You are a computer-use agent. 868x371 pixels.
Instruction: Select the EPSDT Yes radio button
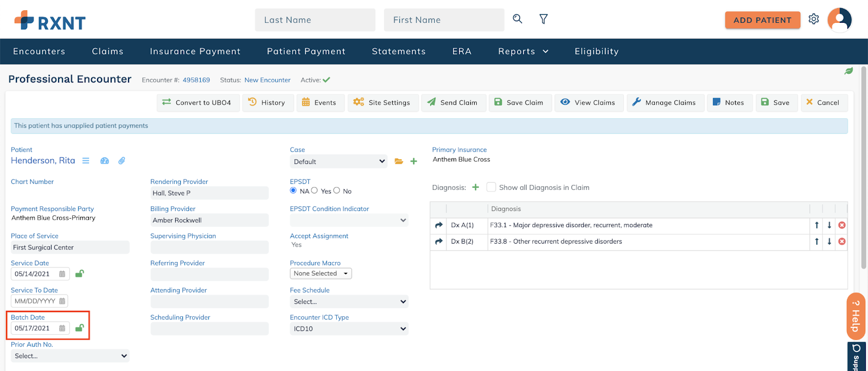(x=315, y=190)
